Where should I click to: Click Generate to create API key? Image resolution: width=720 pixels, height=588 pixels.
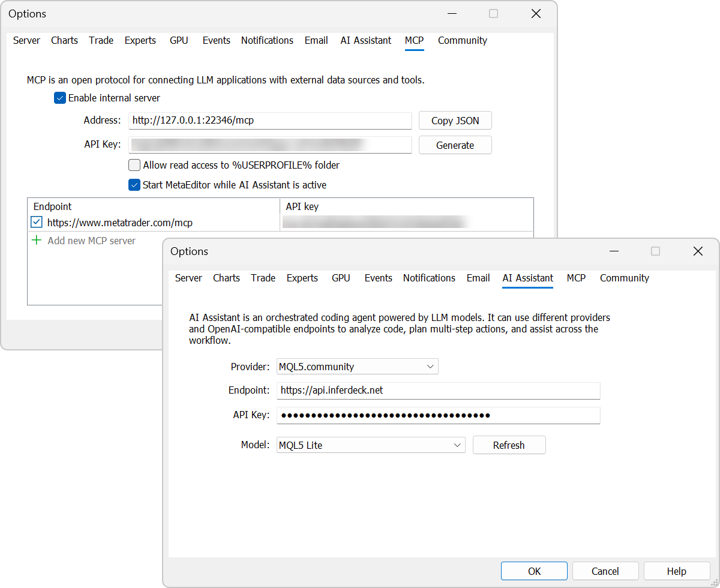click(455, 145)
